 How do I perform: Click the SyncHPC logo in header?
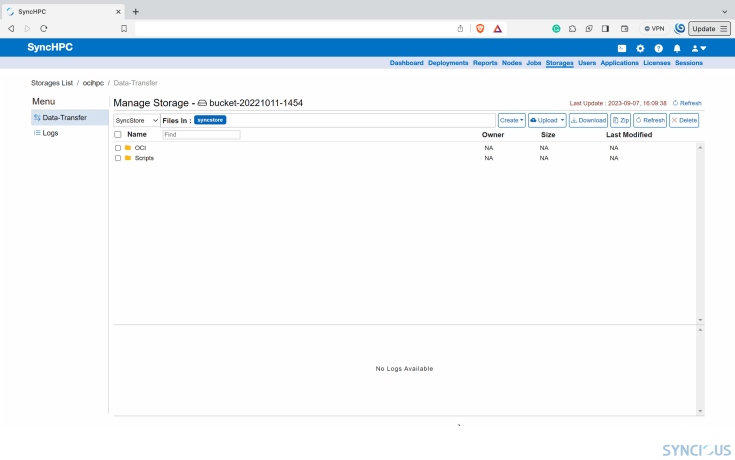[x=50, y=47]
